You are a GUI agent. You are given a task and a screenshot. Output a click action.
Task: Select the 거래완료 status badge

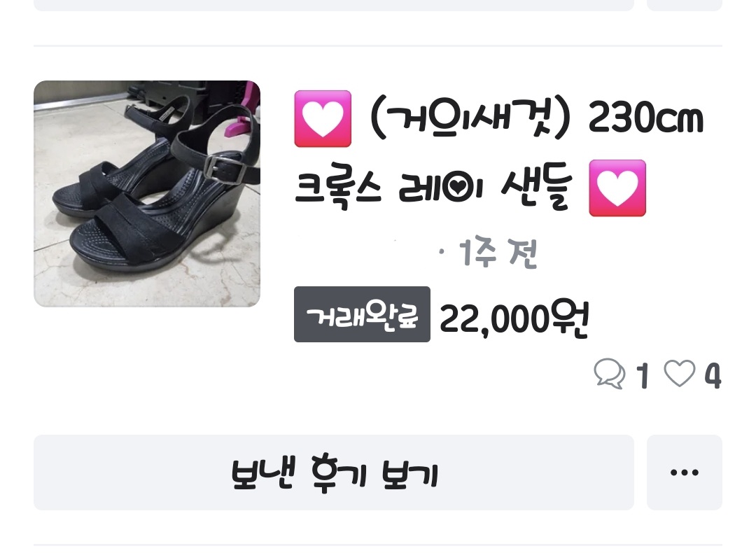[362, 314]
